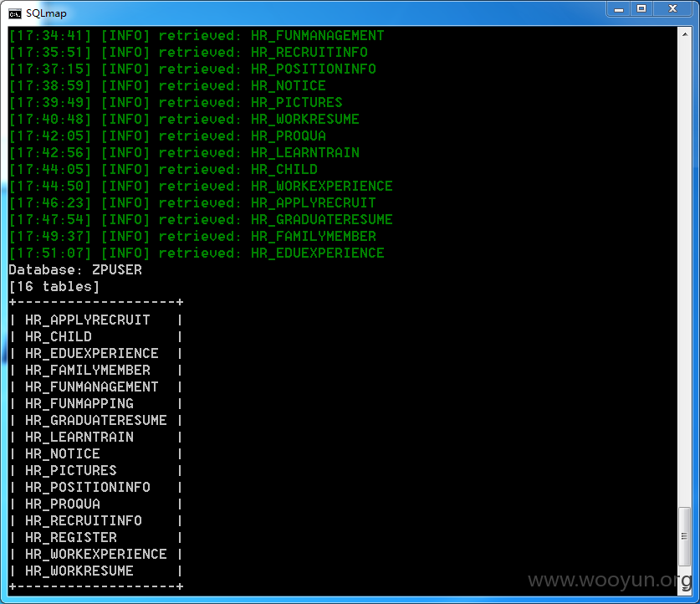Click log line retrieved HR_POSITIONINFO
The height and width of the screenshot is (604, 700).
pos(192,69)
